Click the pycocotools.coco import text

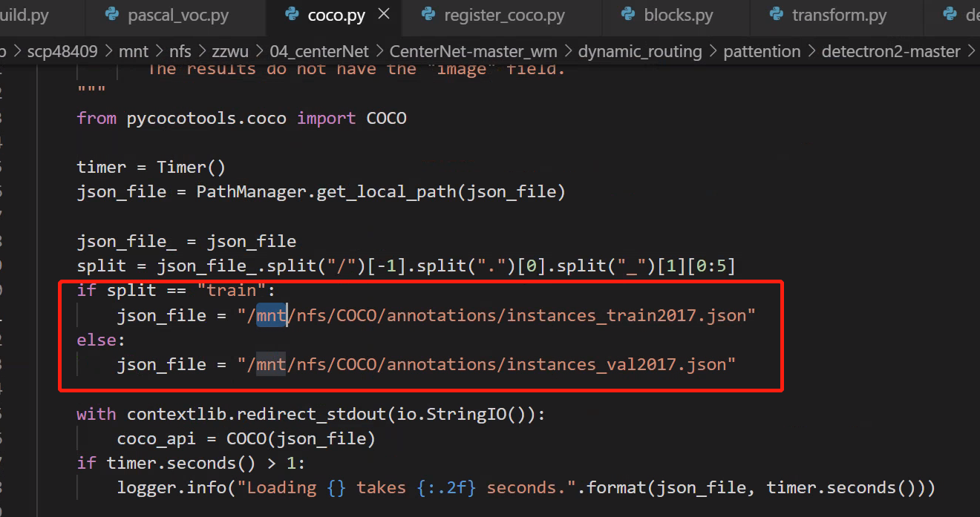241,118
